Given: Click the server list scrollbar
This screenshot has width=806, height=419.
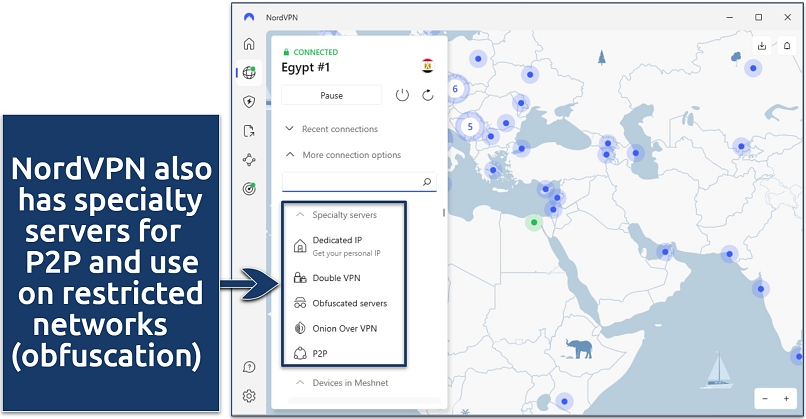Looking at the screenshot, I should tap(444, 212).
